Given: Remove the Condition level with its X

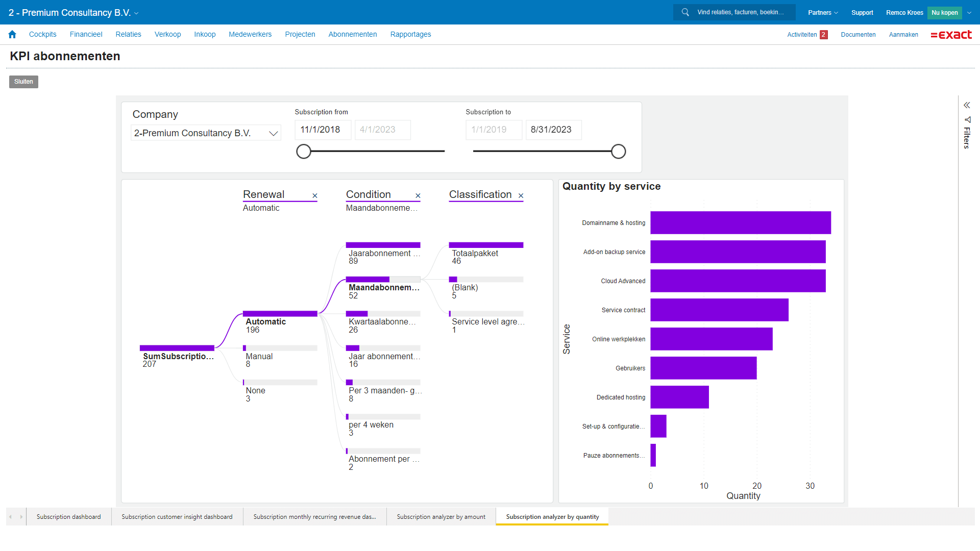Looking at the screenshot, I should [x=418, y=196].
